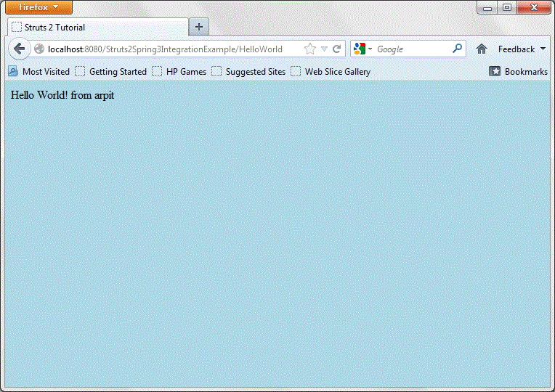Click the Most Visited folder icon

pyautogui.click(x=13, y=71)
